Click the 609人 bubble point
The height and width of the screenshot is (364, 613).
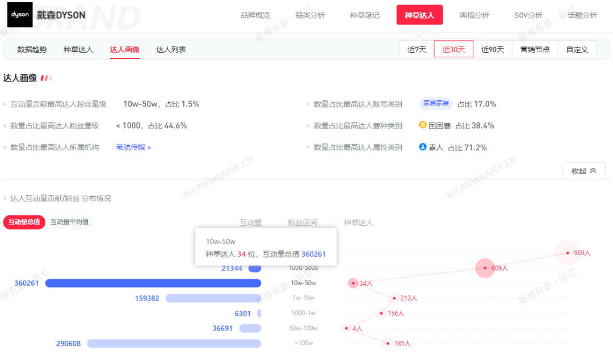485,268
